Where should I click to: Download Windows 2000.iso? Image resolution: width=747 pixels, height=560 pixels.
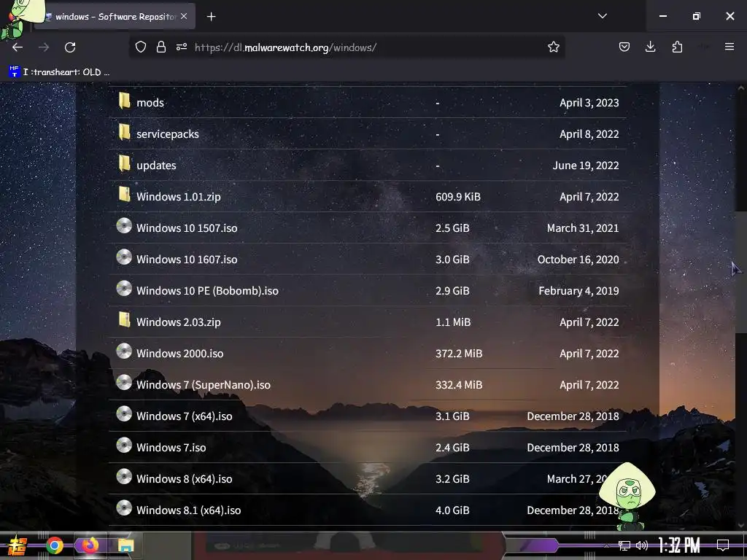[179, 354]
